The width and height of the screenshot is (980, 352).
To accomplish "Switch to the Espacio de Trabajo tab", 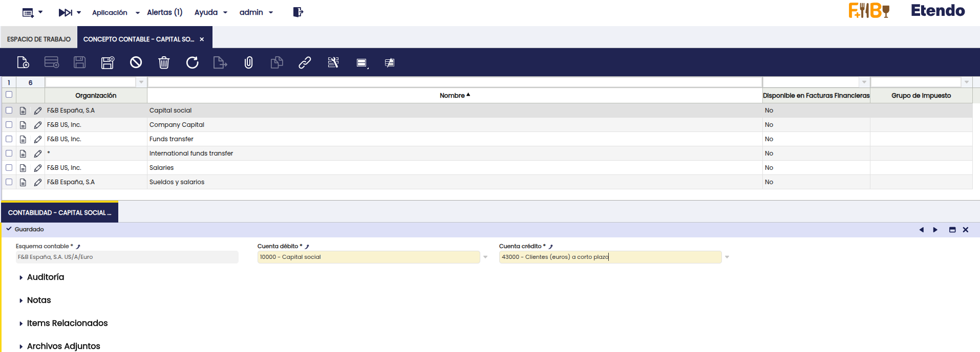I will tap(39, 39).
